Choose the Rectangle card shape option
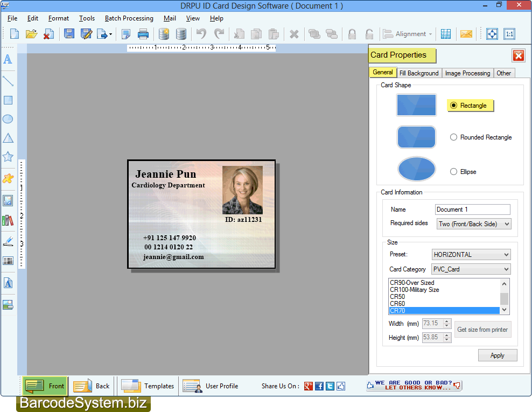 (453, 106)
